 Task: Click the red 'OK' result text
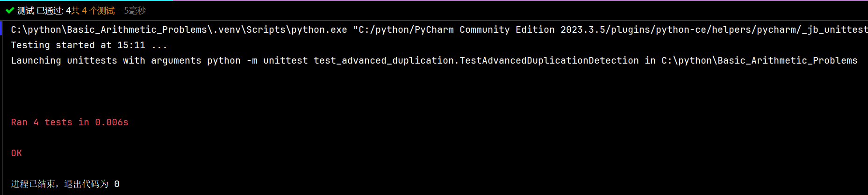[16, 153]
